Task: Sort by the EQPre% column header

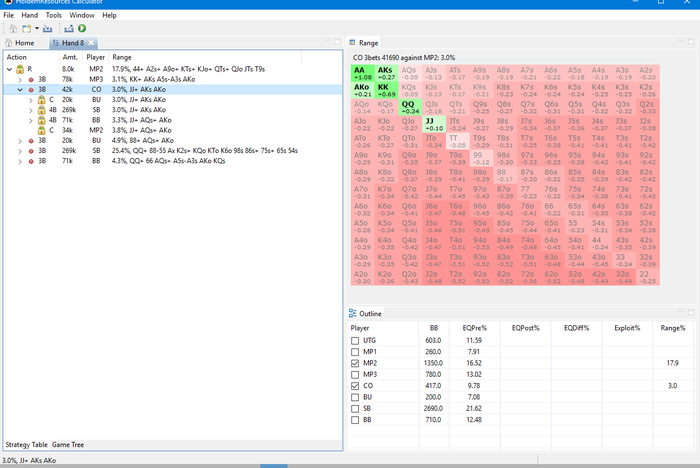Action: (475, 328)
